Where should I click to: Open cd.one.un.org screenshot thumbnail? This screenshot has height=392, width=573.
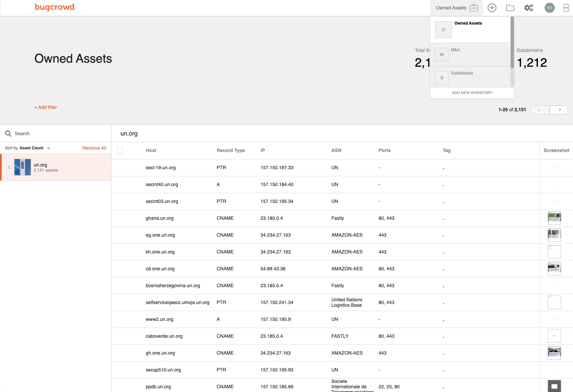(554, 269)
